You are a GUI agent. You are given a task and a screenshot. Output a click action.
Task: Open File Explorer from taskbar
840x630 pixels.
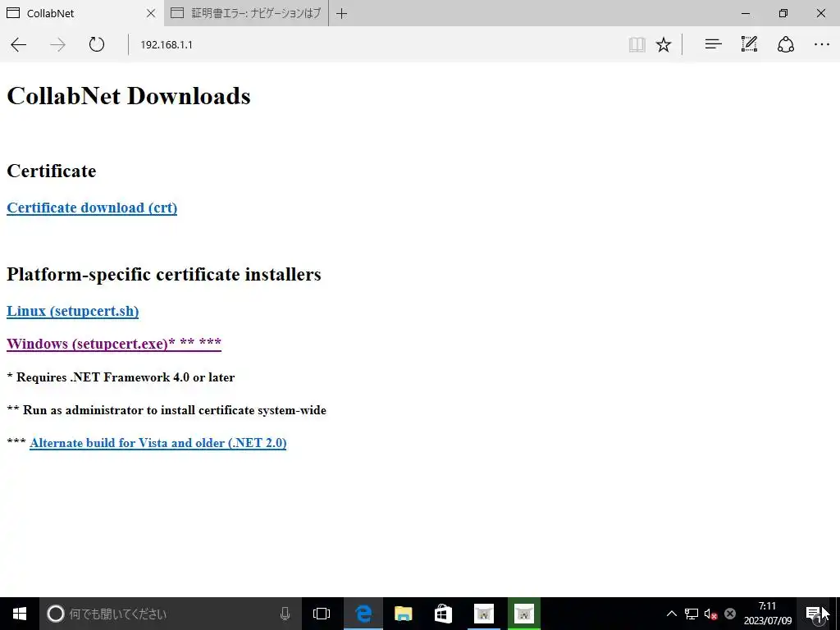[x=403, y=614]
